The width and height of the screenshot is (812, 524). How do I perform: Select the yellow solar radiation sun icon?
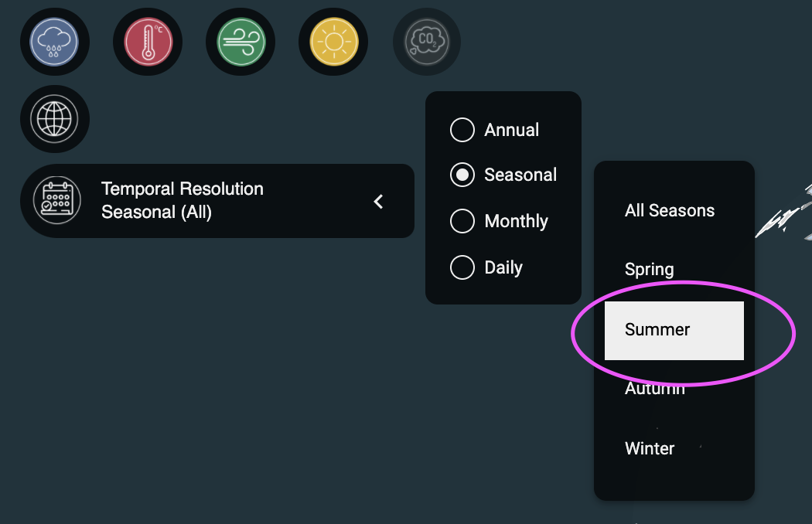(333, 42)
